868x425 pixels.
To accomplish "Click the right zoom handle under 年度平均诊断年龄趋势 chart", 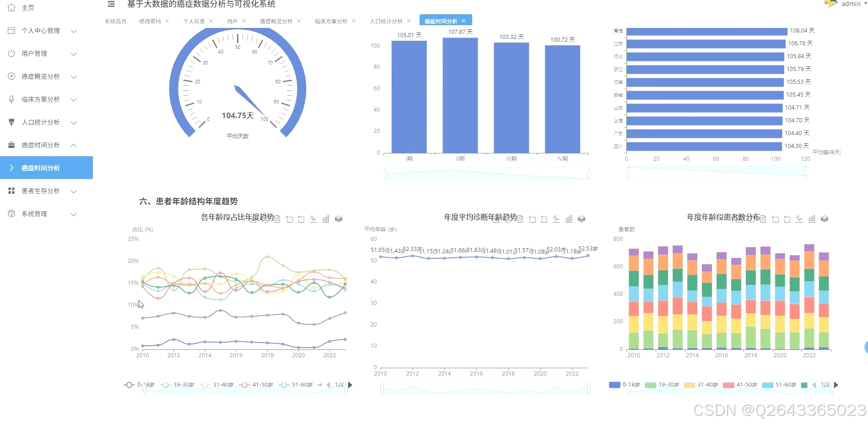I will [589, 389].
